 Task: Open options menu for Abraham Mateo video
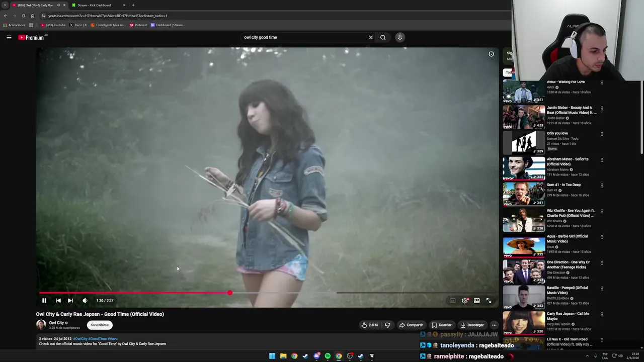pos(602,160)
